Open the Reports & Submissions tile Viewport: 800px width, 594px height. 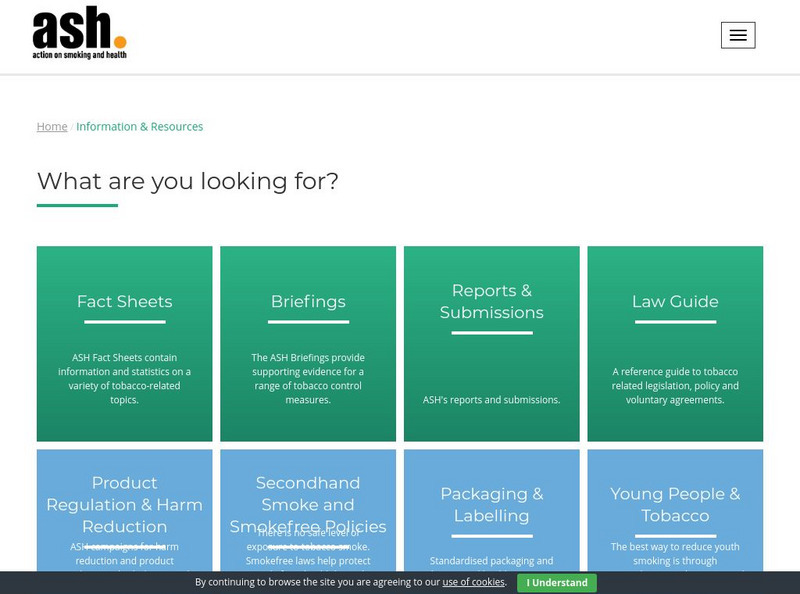coord(492,343)
